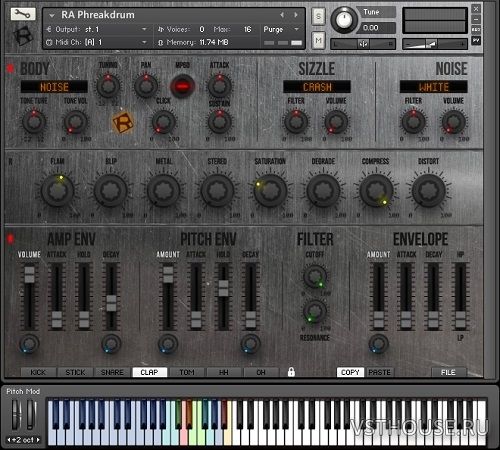
Task: Toggle the BODY section red power LED
Action: point(10,68)
